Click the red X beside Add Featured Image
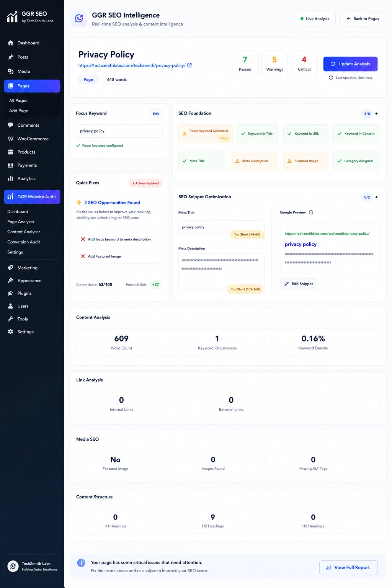The height and width of the screenshot is (588, 392). click(x=83, y=256)
